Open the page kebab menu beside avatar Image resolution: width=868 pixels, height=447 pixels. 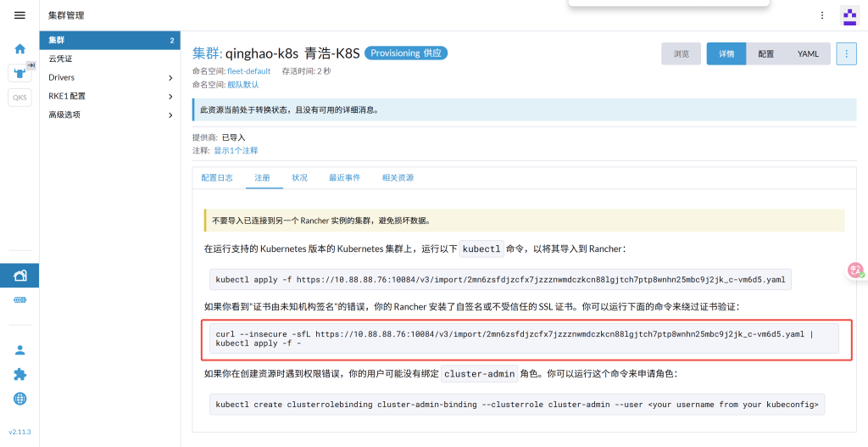821,15
